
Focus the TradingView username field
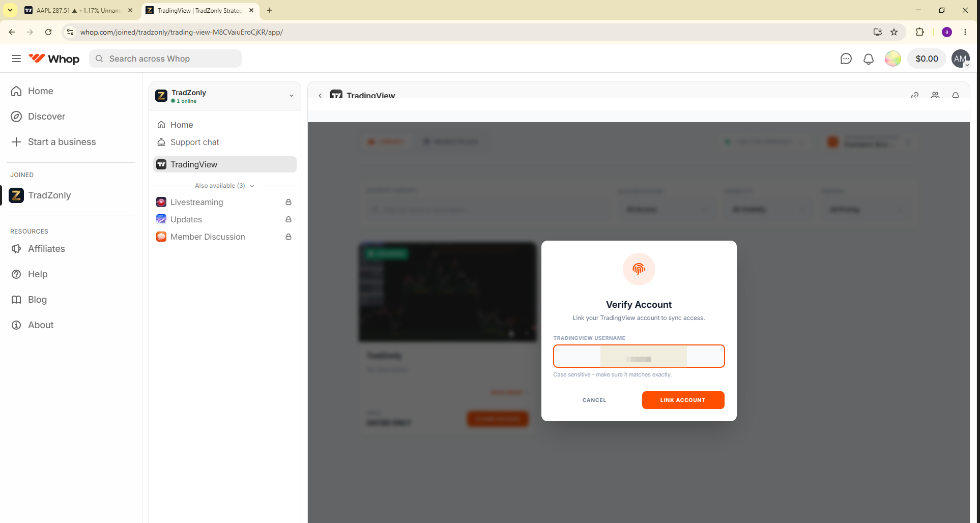tap(639, 356)
